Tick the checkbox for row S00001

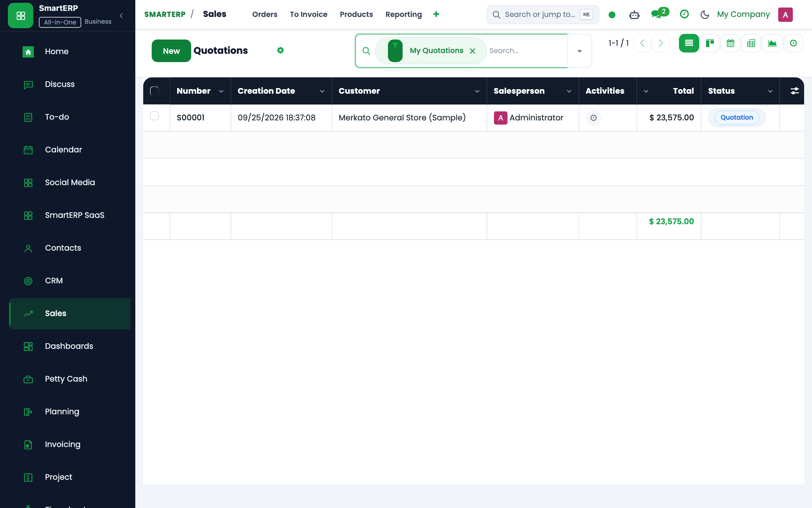155,116
